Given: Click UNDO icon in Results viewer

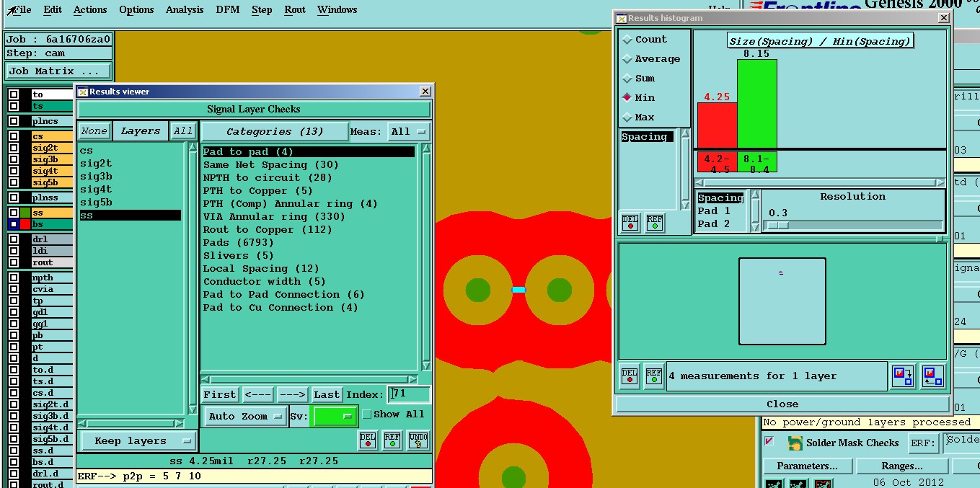Looking at the screenshot, I should tap(418, 440).
